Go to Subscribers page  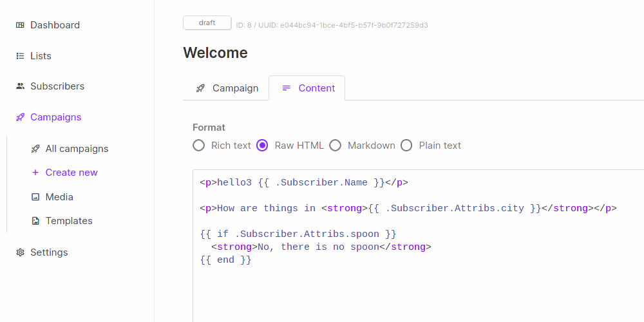point(57,86)
